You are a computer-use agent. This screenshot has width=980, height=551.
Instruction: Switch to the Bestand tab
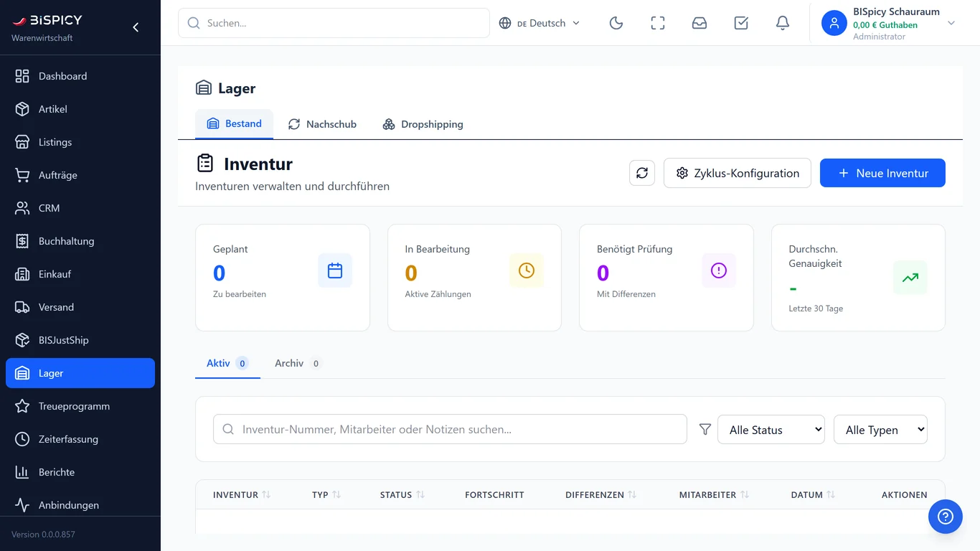click(x=234, y=123)
